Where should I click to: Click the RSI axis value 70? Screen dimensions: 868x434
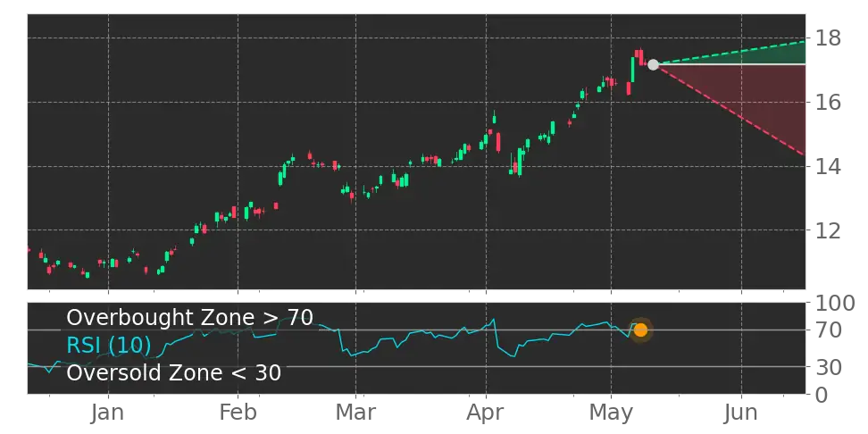(828, 330)
